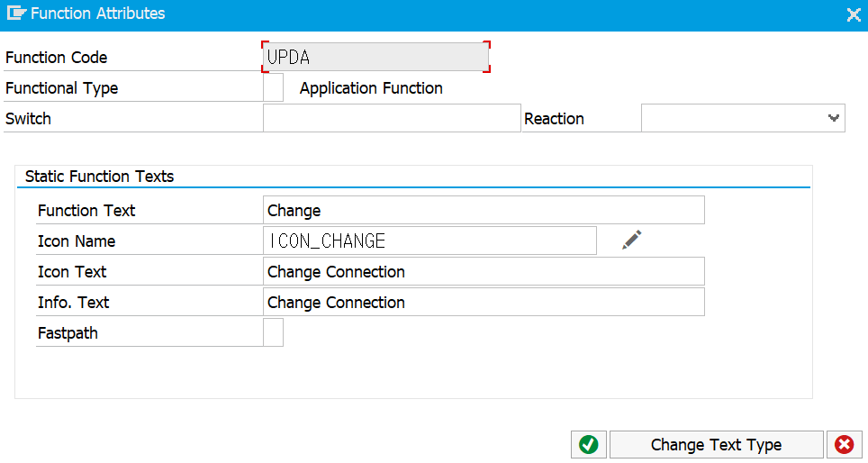The height and width of the screenshot is (463, 868).
Task: Click the Function Code field showing UPDA
Action: click(x=375, y=57)
